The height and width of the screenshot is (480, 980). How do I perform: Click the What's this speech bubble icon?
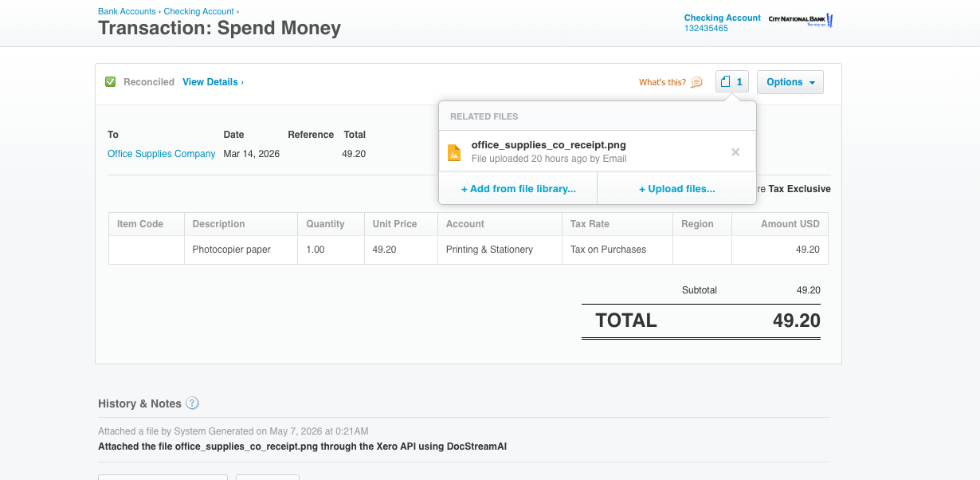[x=696, y=82]
